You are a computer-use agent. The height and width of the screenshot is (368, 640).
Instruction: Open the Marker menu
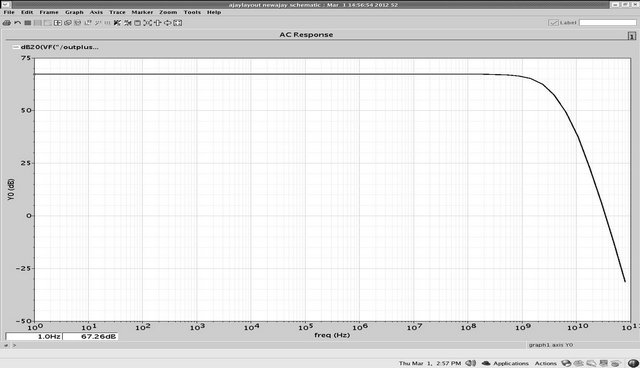[142, 12]
